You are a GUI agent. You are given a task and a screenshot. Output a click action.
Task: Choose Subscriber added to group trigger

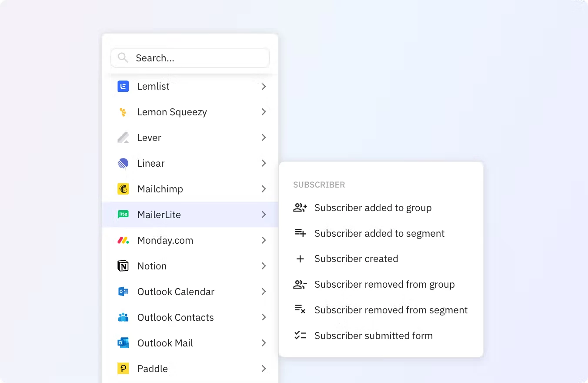[373, 208]
